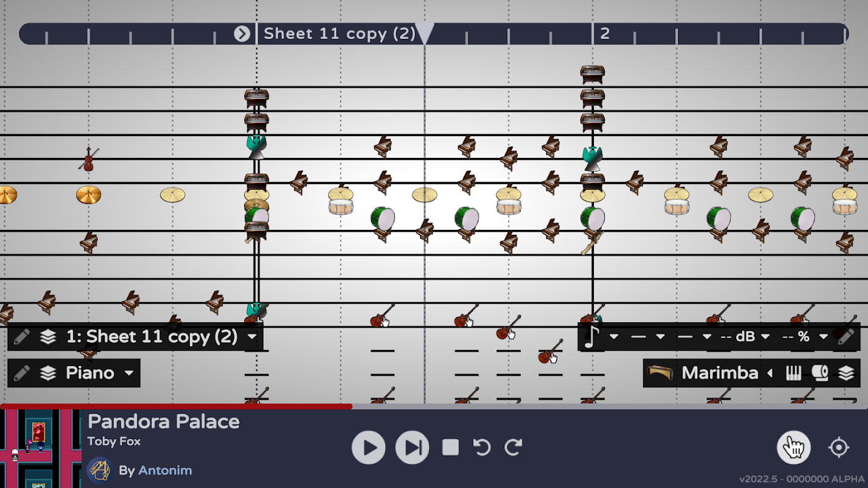Click the skip-to-next playback button
868x488 pixels.
pos(413,448)
